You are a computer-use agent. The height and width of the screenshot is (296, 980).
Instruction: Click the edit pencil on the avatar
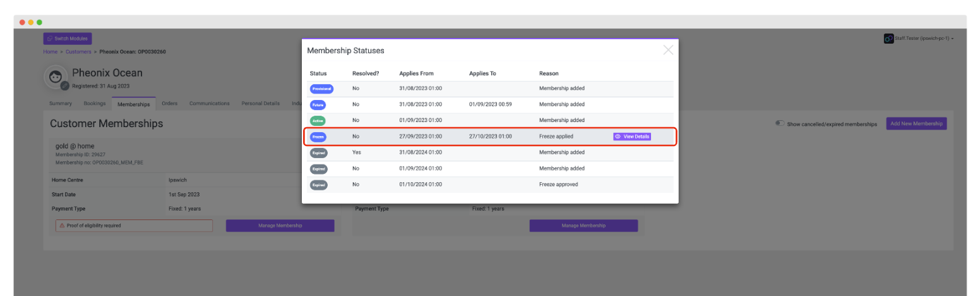point(64,86)
